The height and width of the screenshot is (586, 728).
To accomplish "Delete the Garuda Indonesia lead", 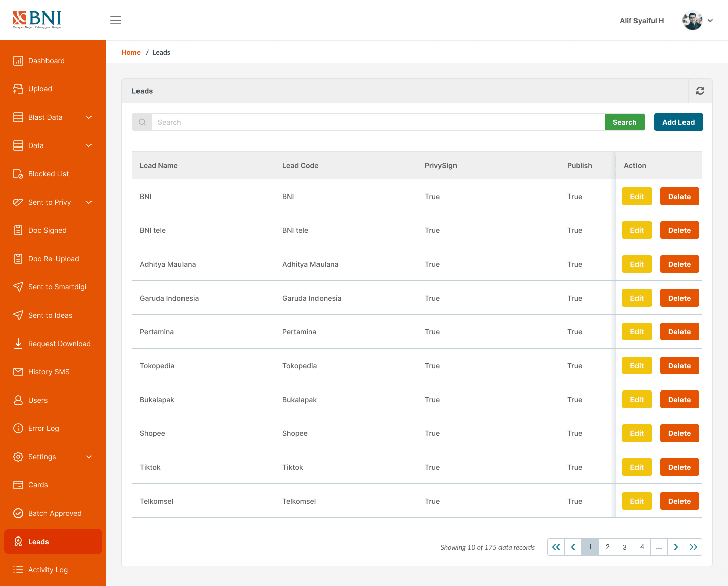I will pos(679,298).
